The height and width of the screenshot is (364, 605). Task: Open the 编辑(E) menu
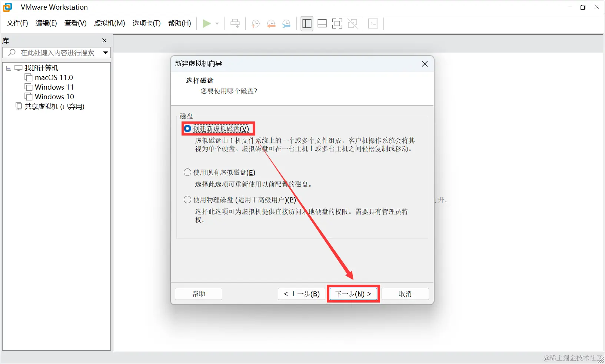[x=46, y=23]
